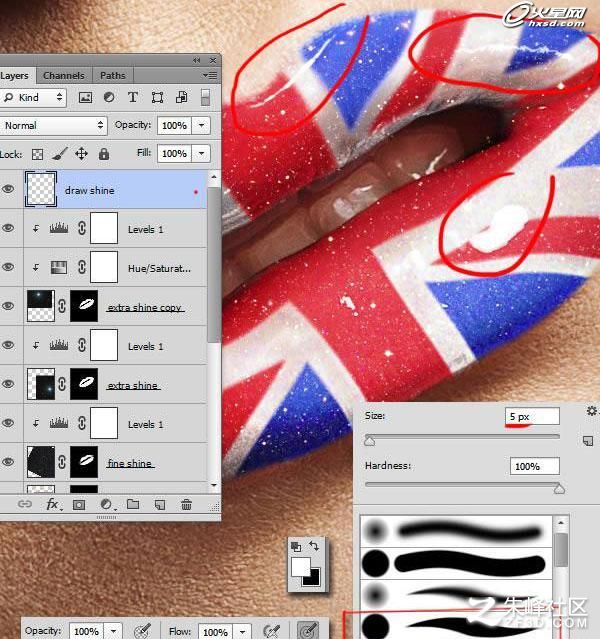
Task: Click the fine shine layer mask thumbnail
Action: pyautogui.click(x=84, y=462)
